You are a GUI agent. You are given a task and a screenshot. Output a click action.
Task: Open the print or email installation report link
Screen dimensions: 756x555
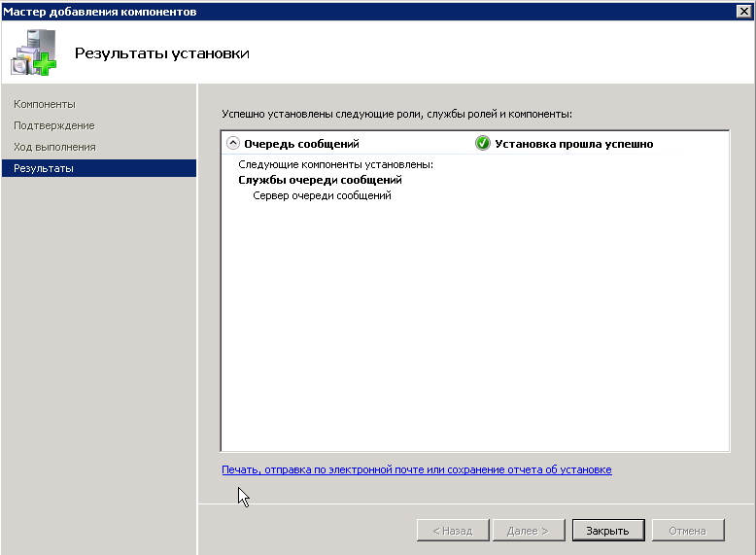tap(416, 469)
